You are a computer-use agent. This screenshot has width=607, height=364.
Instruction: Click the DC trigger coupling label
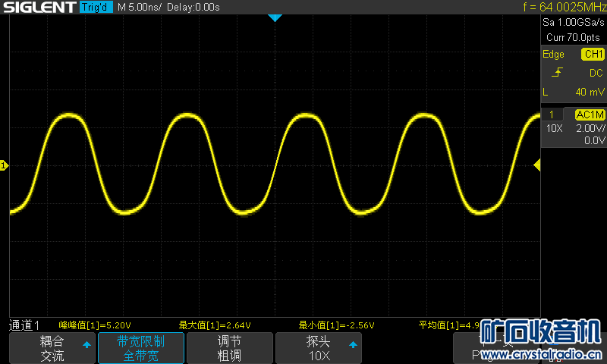(x=596, y=73)
